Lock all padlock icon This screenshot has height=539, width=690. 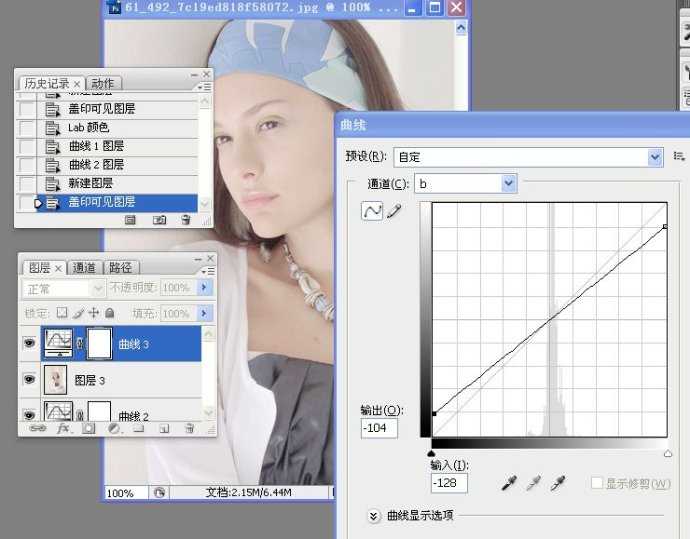click(110, 313)
